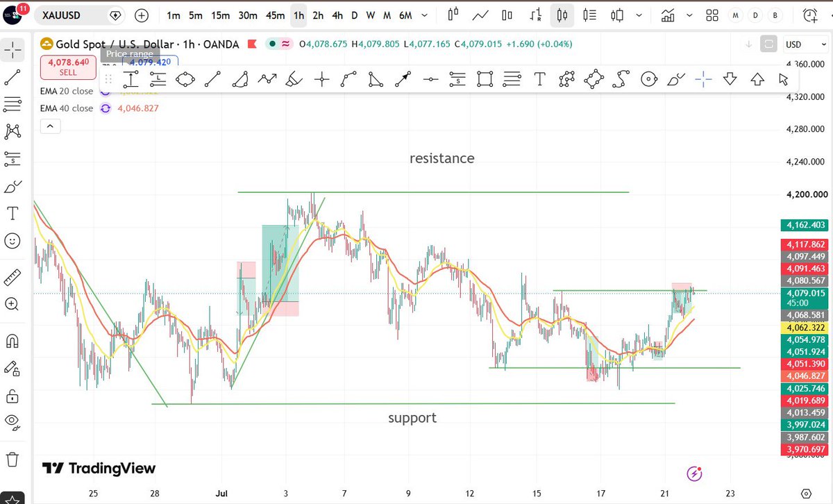Hide all drawings with the eye icon
The image size is (833, 504).
[12, 421]
